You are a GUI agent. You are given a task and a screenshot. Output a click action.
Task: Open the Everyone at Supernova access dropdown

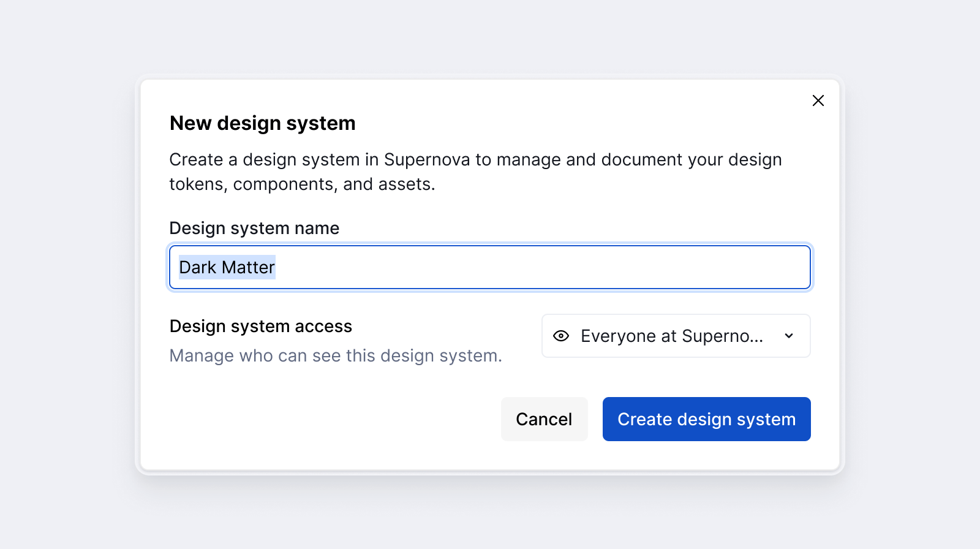coord(676,336)
